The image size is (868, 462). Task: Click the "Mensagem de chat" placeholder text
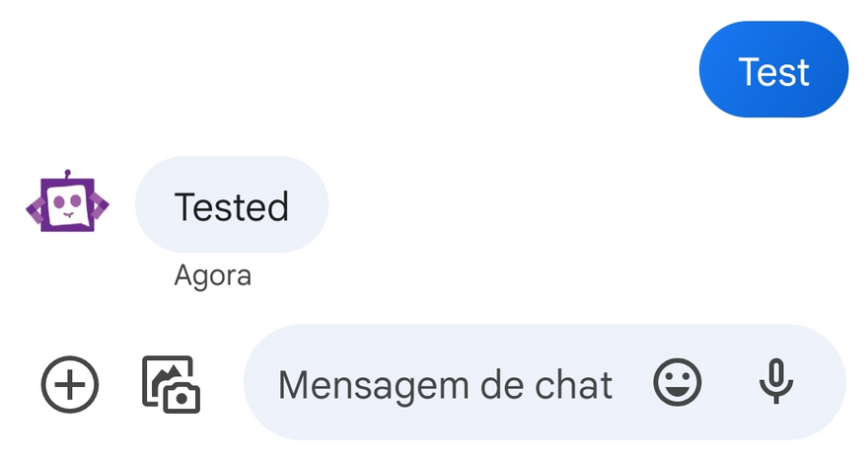(446, 383)
